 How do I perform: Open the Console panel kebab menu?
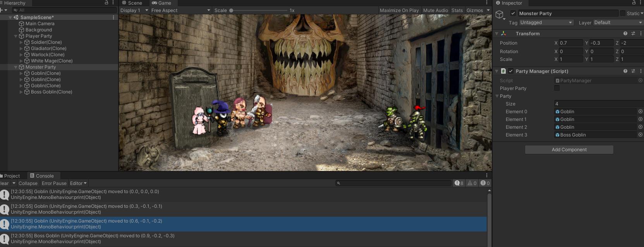pyautogui.click(x=487, y=176)
